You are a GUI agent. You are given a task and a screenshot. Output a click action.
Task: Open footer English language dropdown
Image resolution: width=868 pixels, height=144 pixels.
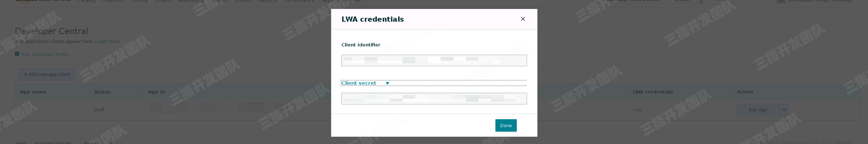pyautogui.click(x=96, y=142)
